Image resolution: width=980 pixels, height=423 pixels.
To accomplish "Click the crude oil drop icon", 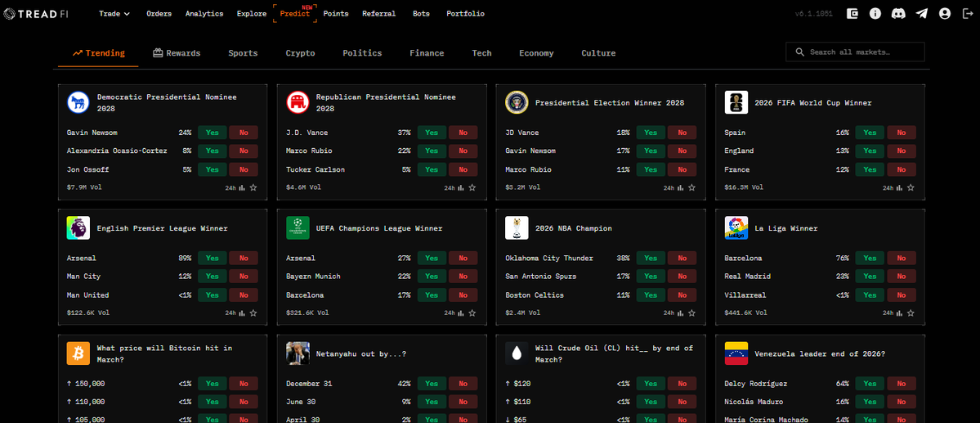I will tap(517, 353).
